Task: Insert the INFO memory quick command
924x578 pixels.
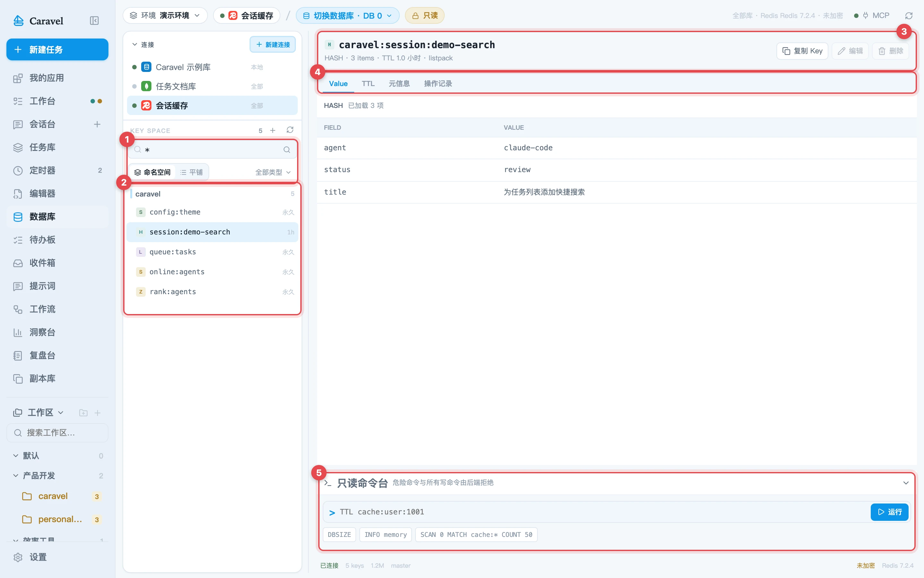Action: (386, 534)
